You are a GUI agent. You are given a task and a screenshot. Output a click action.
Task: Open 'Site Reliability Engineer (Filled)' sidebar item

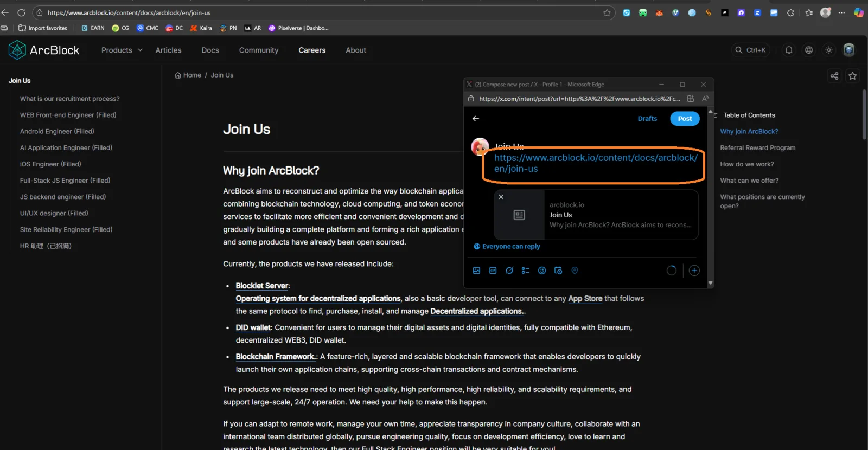pos(66,229)
